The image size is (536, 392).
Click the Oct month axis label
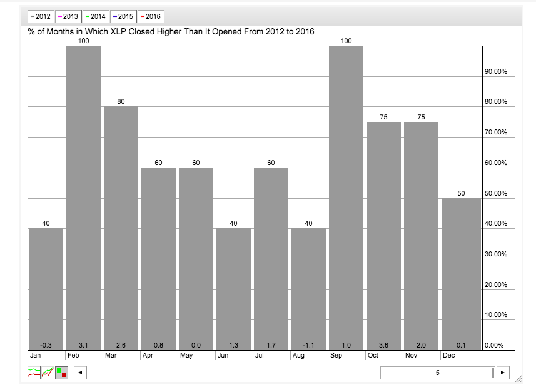[373, 356]
